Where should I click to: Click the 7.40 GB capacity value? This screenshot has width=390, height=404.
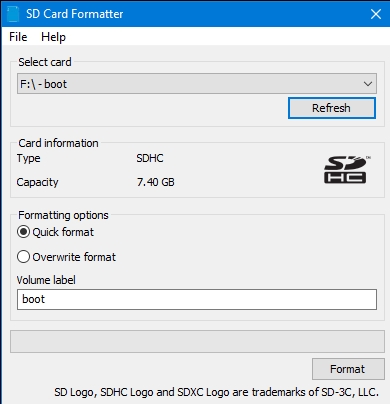click(x=156, y=182)
